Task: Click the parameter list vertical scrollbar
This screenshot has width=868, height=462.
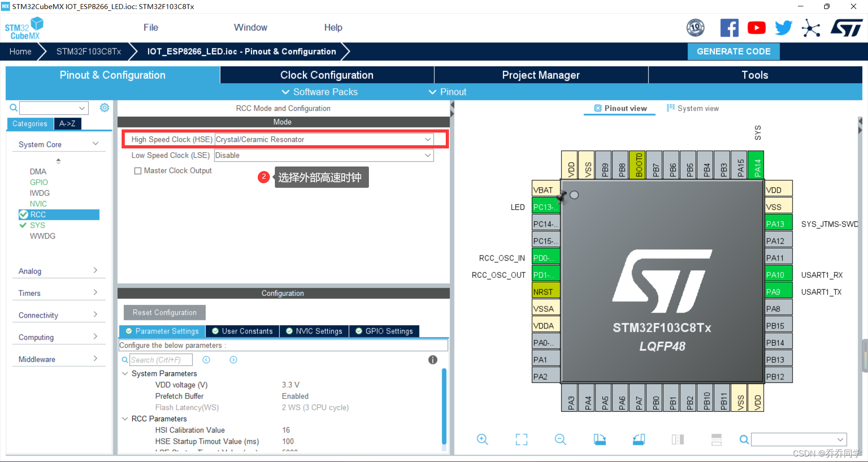Action: coord(444,406)
